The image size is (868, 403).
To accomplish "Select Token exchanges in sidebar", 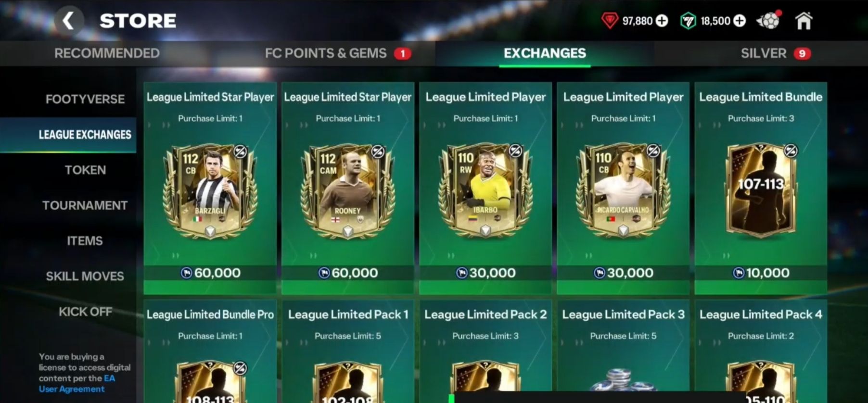I will point(85,170).
